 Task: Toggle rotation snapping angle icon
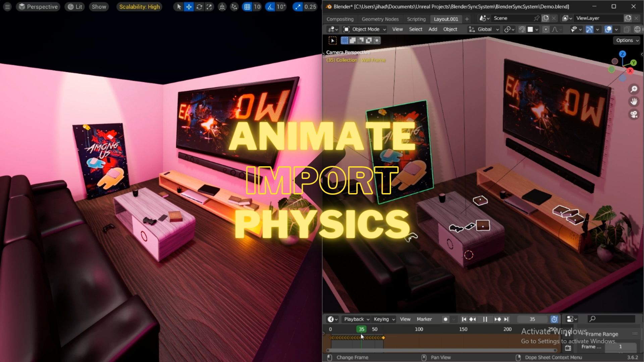[x=270, y=7]
